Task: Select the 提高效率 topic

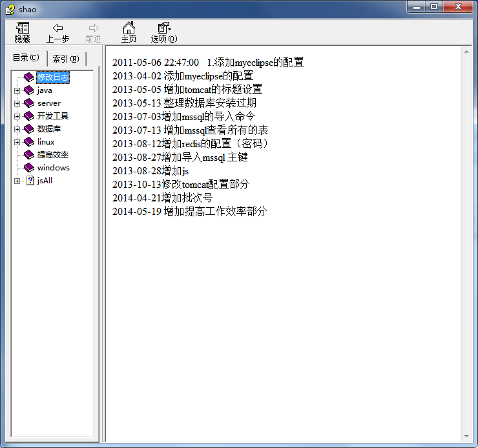Action: pos(52,155)
